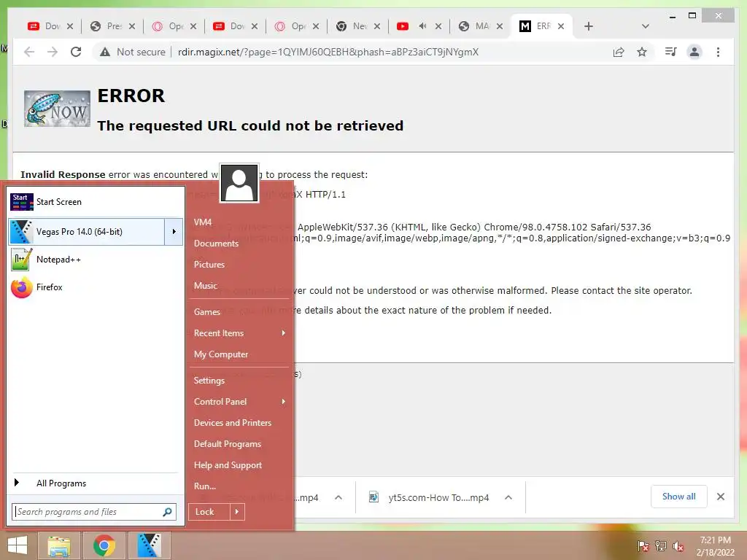Image resolution: width=747 pixels, height=560 pixels.
Task: Click the rdir.magix.net address bar URL
Action: (x=328, y=52)
